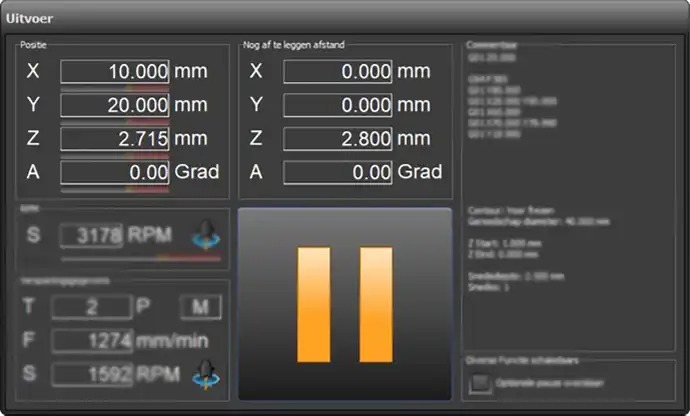Viewport: 690px width, 416px height.
Task: Click the remaining distance Z field showing 2.800
Action: click(338, 139)
